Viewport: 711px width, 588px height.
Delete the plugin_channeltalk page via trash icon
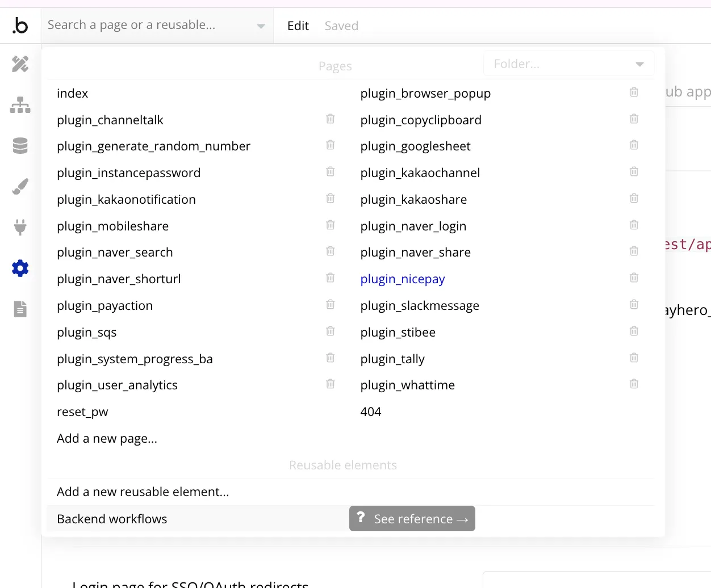[x=331, y=119]
